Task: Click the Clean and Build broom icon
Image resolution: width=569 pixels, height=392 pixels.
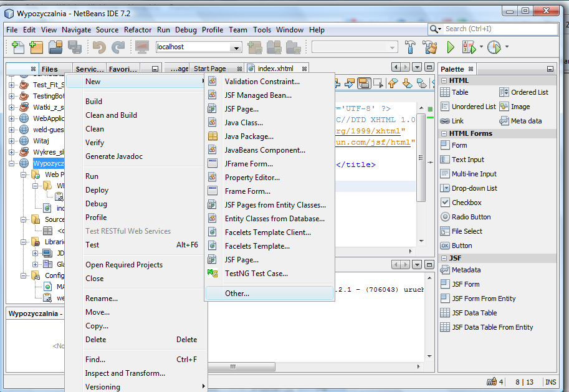Action: tap(429, 47)
